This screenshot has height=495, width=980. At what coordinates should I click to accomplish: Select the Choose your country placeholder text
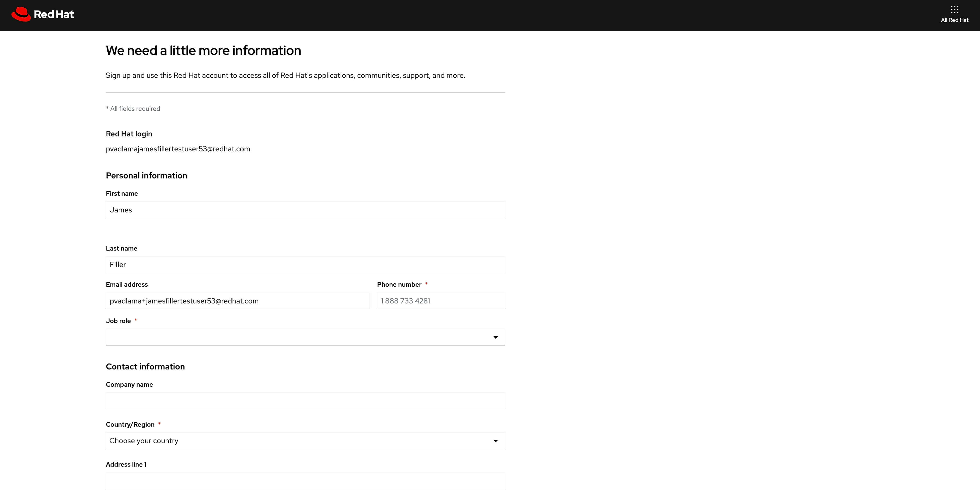tap(144, 441)
